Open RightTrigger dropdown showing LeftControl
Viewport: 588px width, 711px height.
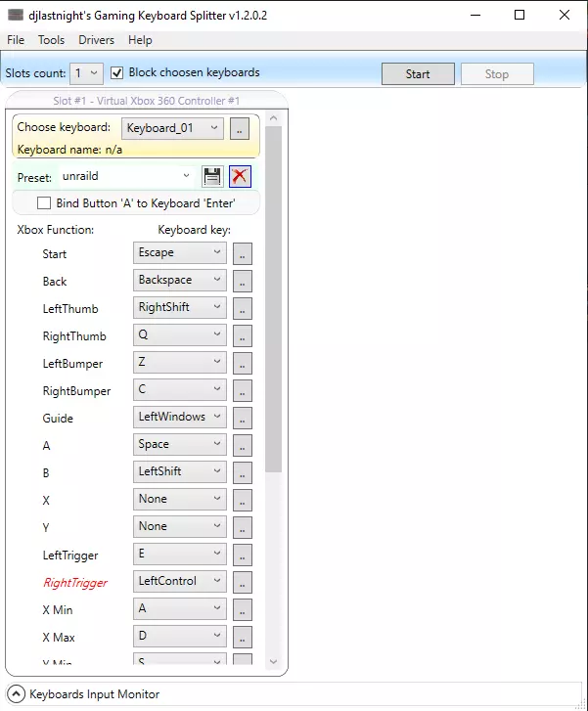tap(180, 581)
